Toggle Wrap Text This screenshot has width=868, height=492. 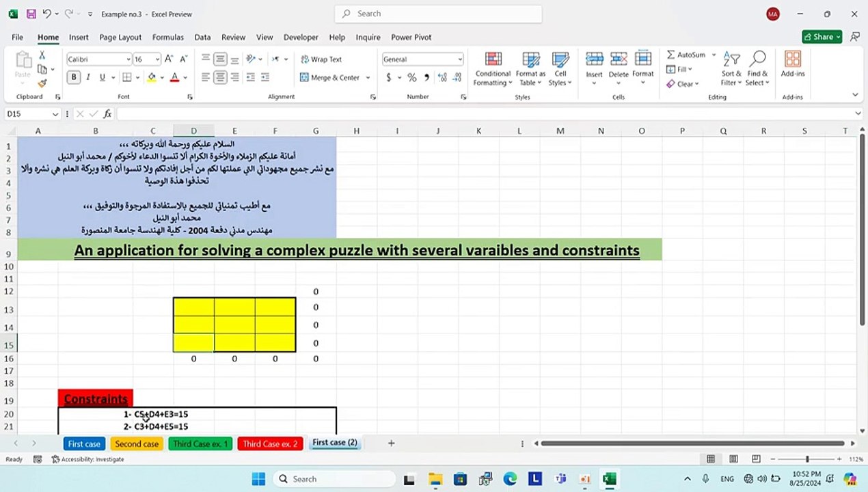point(321,59)
